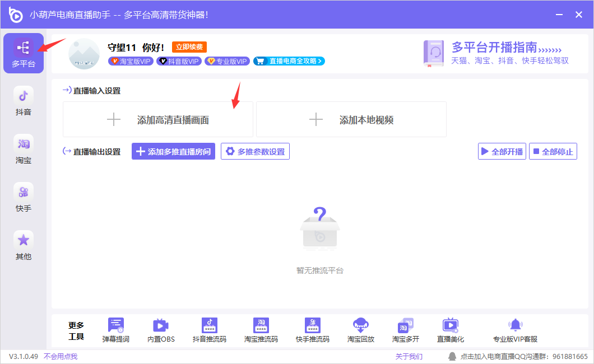594x364 pixels.
Task: Open the 其他 sidebar tab
Action: pos(24,246)
